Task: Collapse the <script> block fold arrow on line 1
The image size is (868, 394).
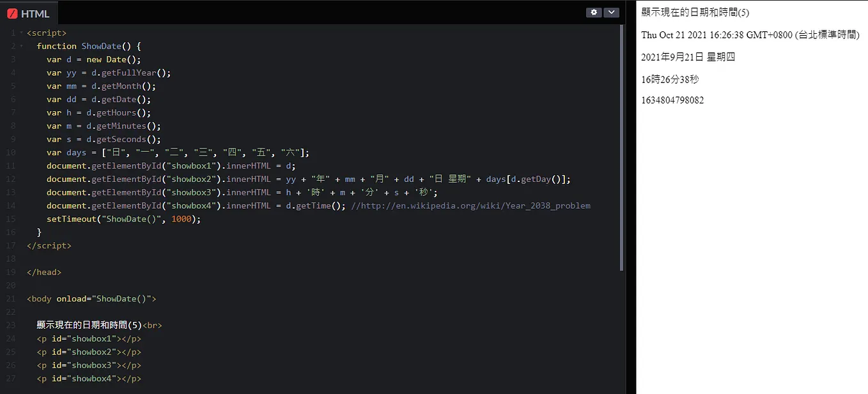Action: (22, 33)
